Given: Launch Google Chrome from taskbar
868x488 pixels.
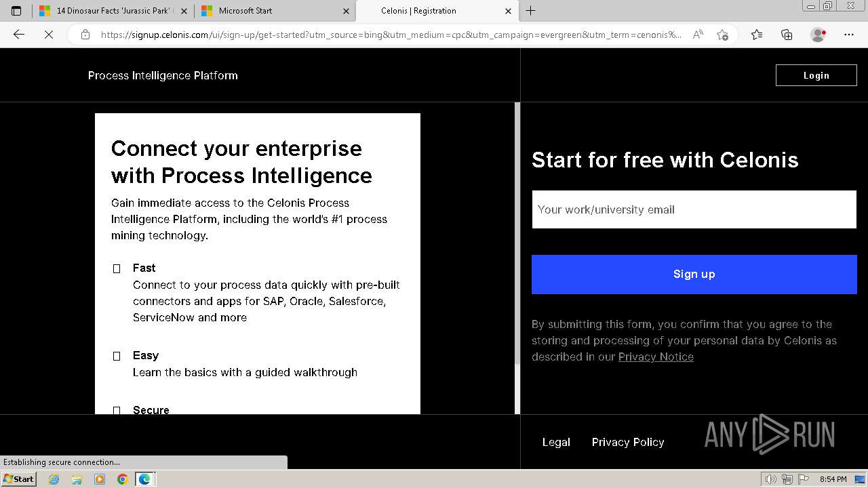Looking at the screenshot, I should [122, 479].
